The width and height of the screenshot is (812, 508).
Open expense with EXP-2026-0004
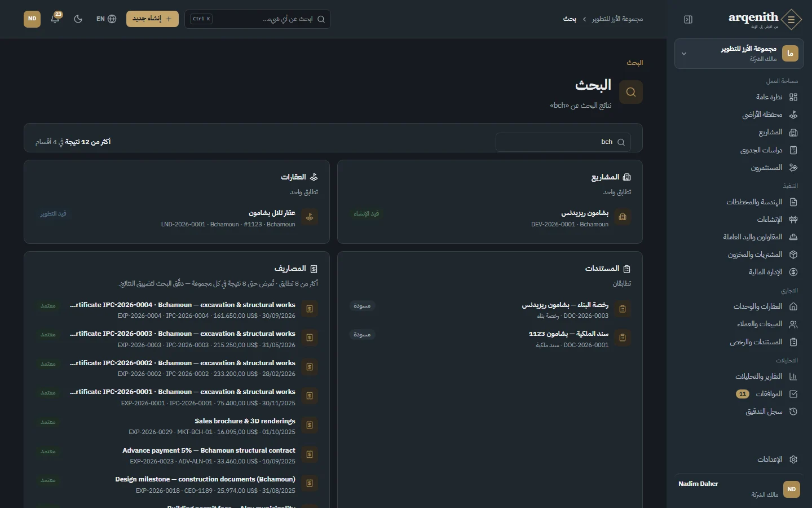point(176,310)
